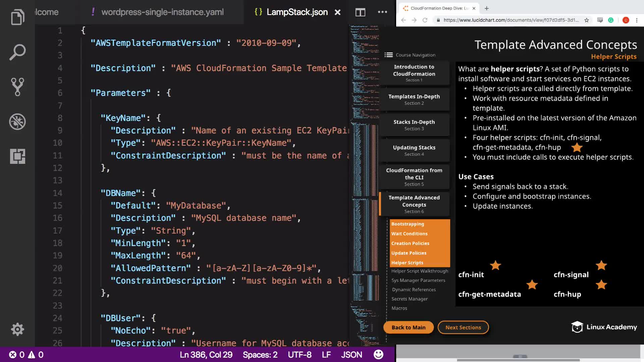Close the LampStack.json tab
The width and height of the screenshot is (644, 362).
(x=337, y=12)
